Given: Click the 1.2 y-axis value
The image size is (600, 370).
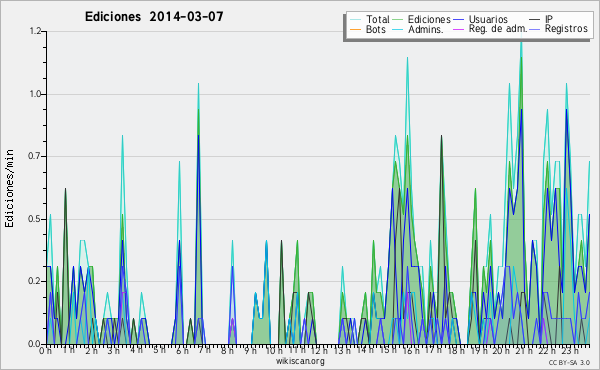Looking at the screenshot, I should (x=35, y=31).
